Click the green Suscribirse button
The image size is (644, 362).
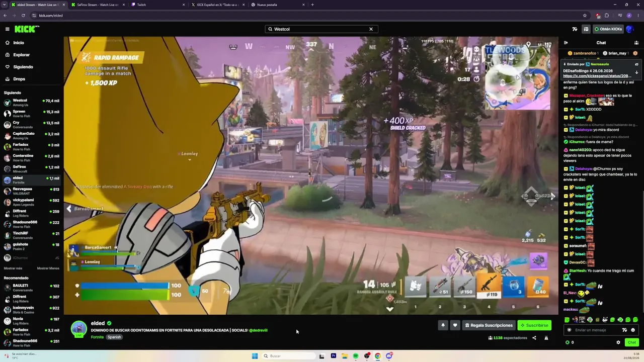(x=534, y=325)
